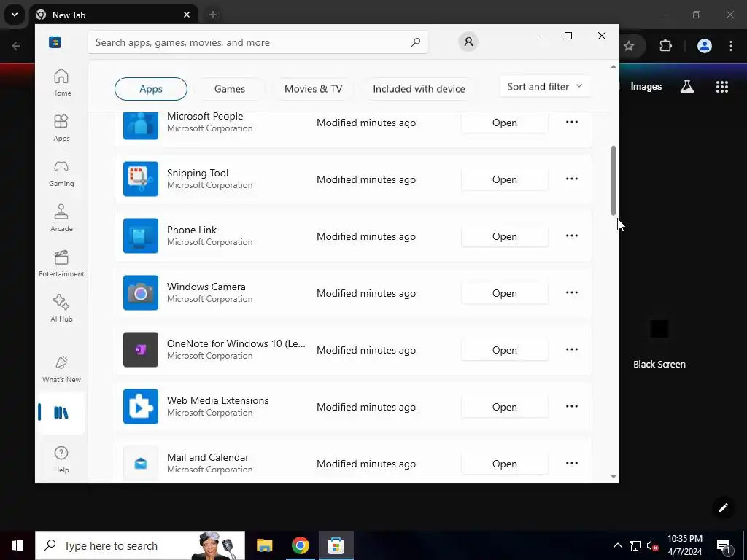This screenshot has width=747, height=560.
Task: Switch to the Movies & TV tab
Action: [313, 89]
